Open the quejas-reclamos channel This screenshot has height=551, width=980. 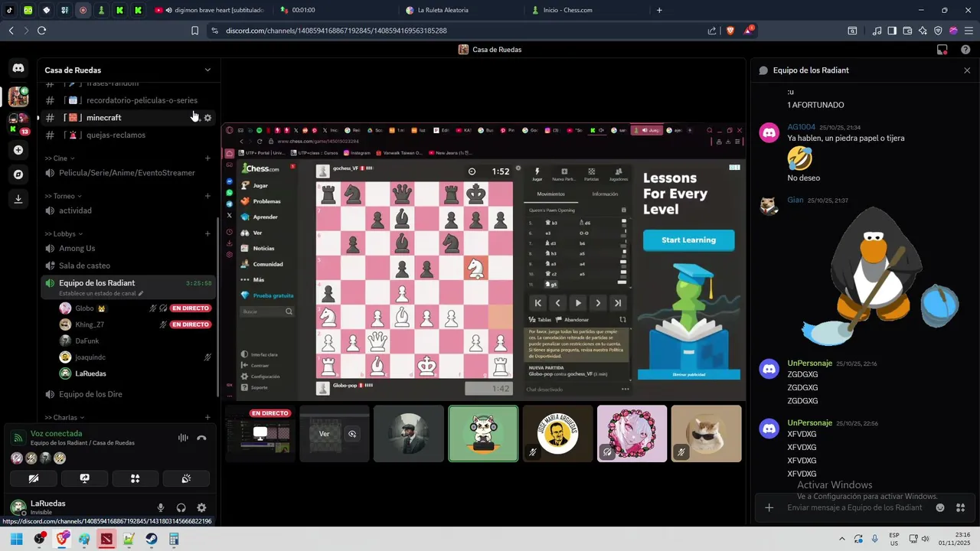point(129,135)
